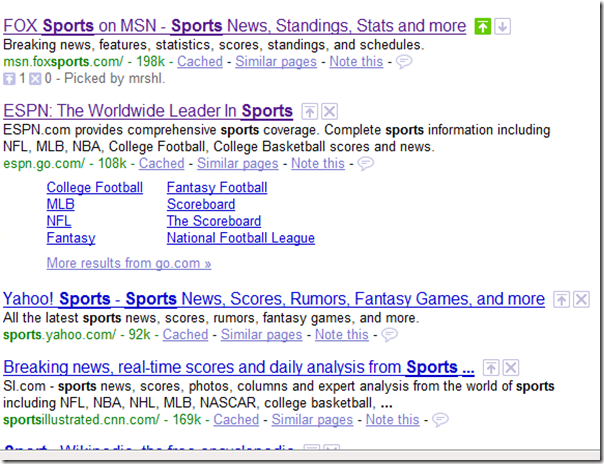604x464 pixels.
Task: Click Similar pages for sportsillustrated.cnn.com
Action: click(x=312, y=420)
